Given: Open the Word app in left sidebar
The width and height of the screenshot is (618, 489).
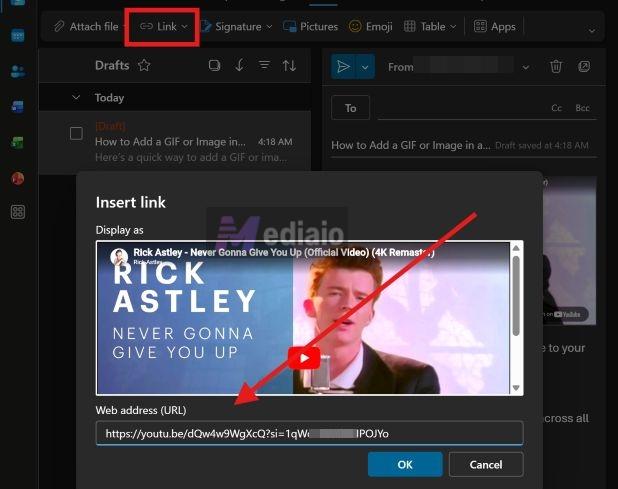Looking at the screenshot, I should pyautogui.click(x=17, y=107).
